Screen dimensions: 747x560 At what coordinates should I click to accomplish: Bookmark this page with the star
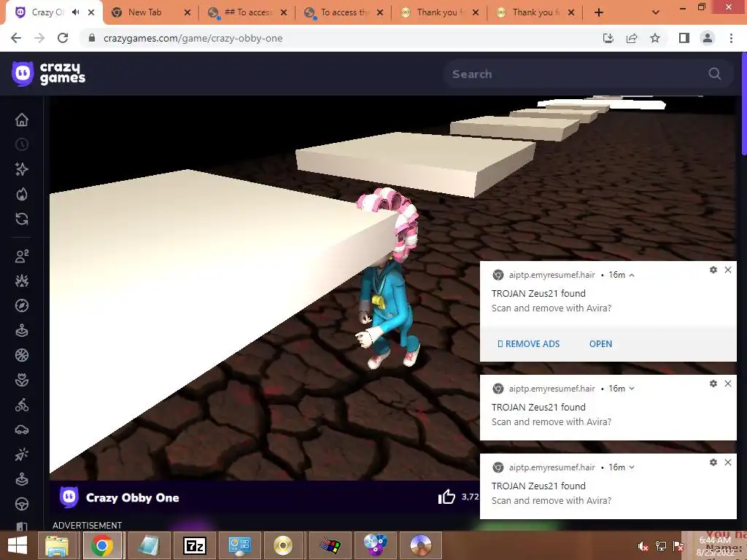[x=655, y=38]
